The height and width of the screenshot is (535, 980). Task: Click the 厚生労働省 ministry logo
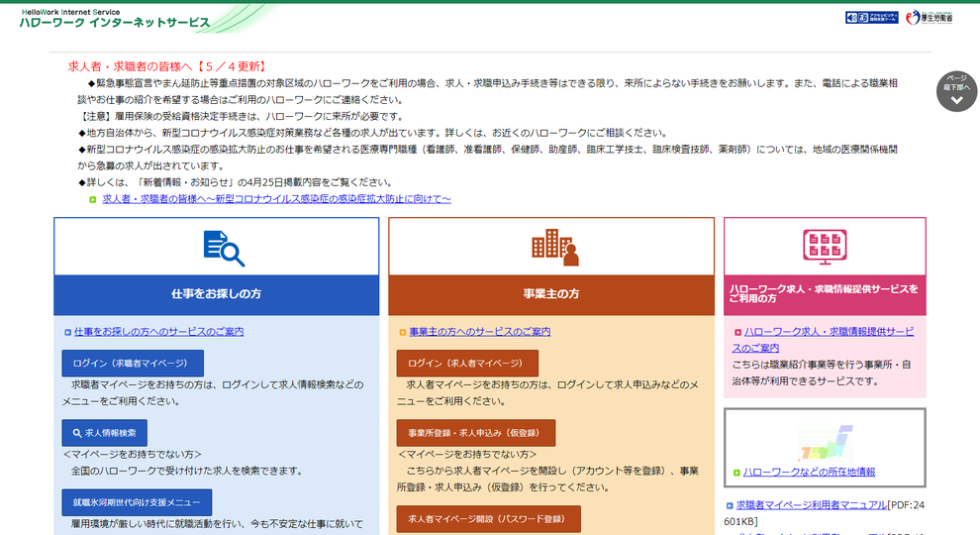(930, 18)
